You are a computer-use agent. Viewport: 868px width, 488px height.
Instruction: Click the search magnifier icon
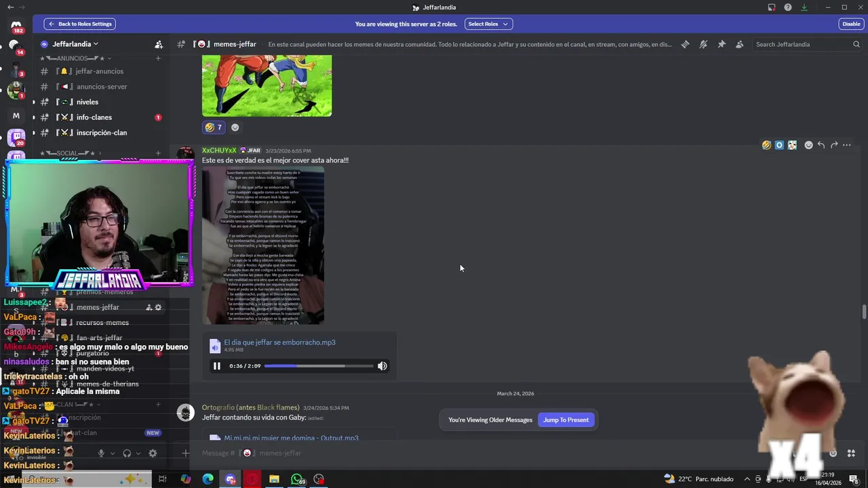(x=856, y=44)
